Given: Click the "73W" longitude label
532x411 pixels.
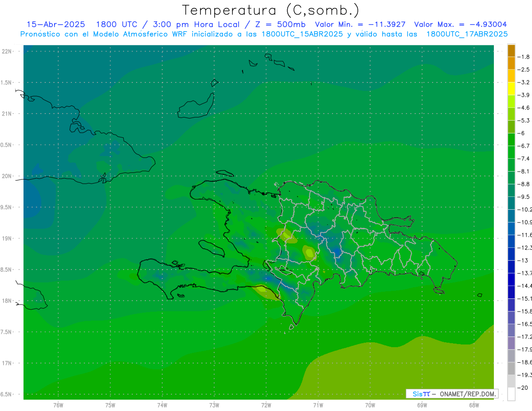Looking at the screenshot, I should 214,405.
